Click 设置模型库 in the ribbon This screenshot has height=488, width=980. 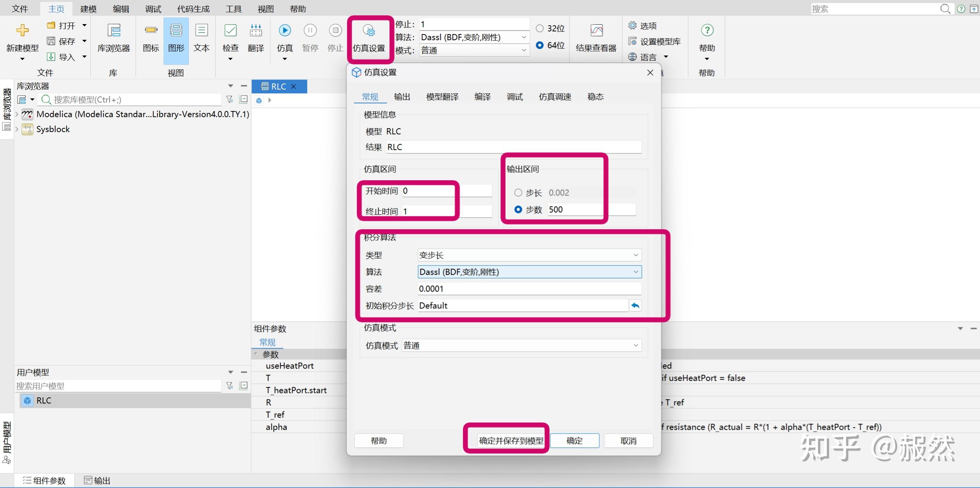[654, 41]
